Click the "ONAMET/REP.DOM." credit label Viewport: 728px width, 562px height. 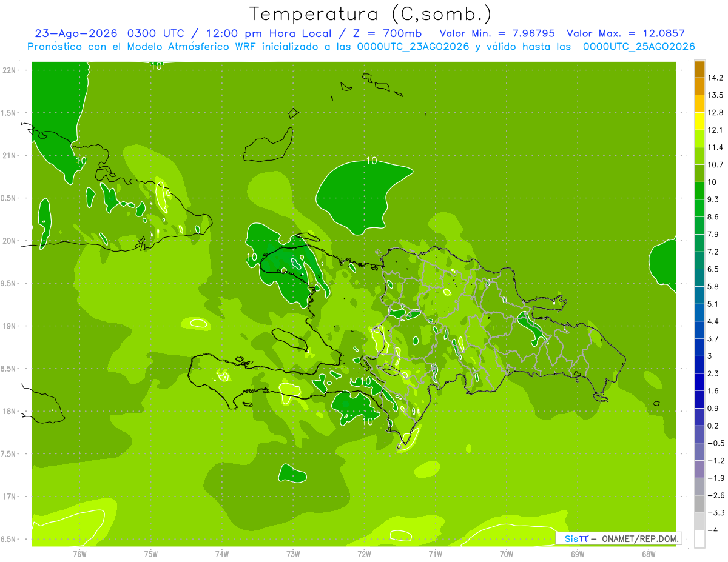coord(640,538)
